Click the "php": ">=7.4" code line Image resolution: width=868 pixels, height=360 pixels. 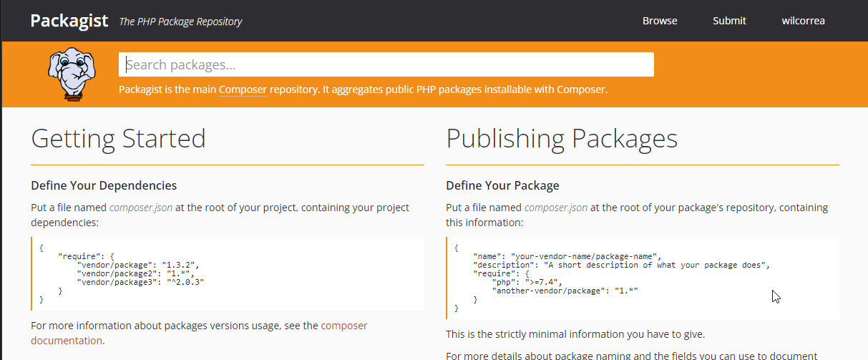(x=527, y=282)
